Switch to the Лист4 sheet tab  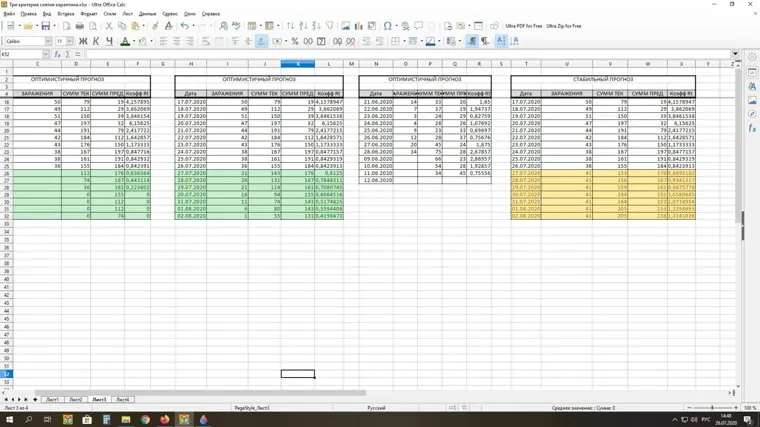point(122,399)
